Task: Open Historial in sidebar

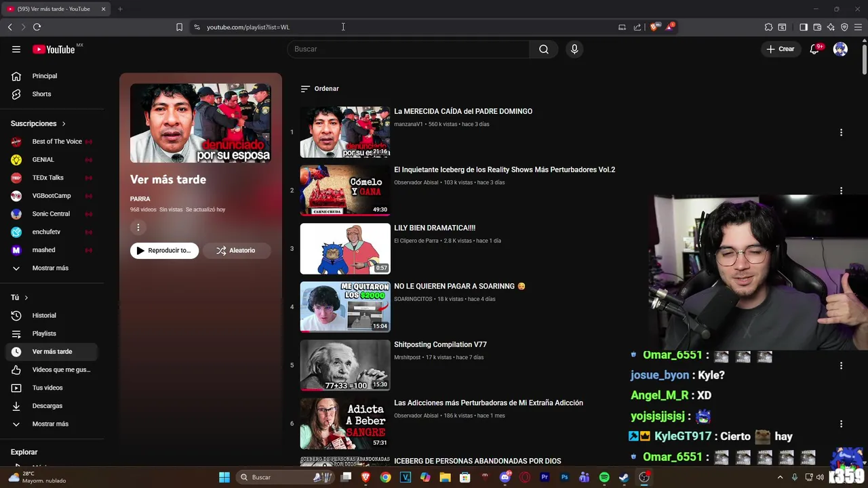Action: pos(52,315)
